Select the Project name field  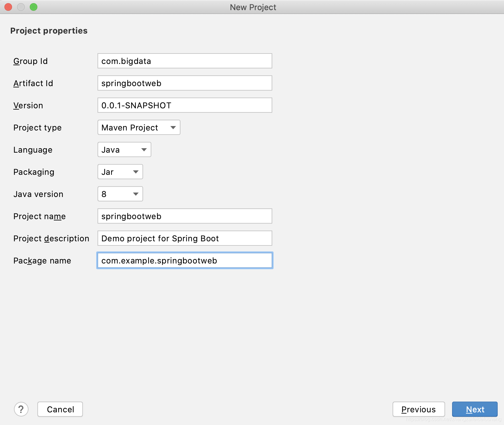pos(185,216)
